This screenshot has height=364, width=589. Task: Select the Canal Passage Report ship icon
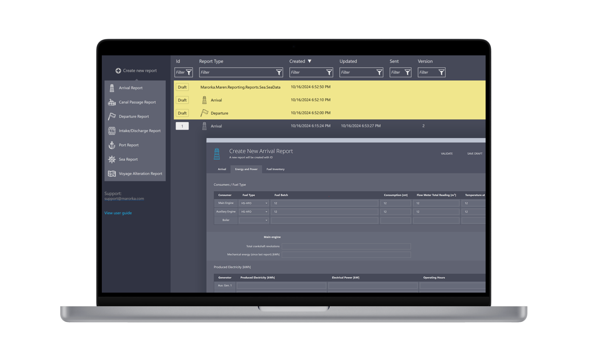click(112, 102)
